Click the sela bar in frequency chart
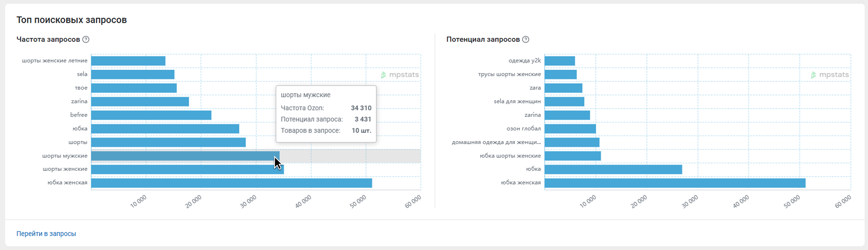 (132, 75)
